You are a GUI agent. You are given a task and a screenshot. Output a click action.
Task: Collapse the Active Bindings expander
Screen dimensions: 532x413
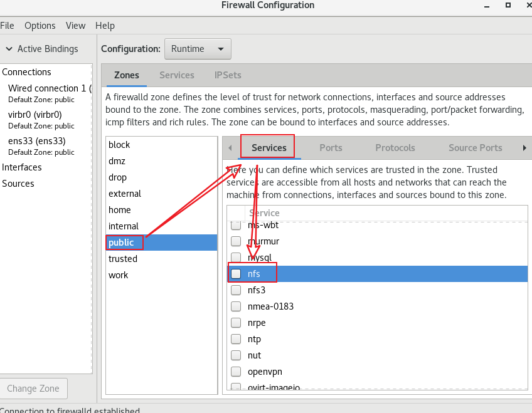(9, 49)
